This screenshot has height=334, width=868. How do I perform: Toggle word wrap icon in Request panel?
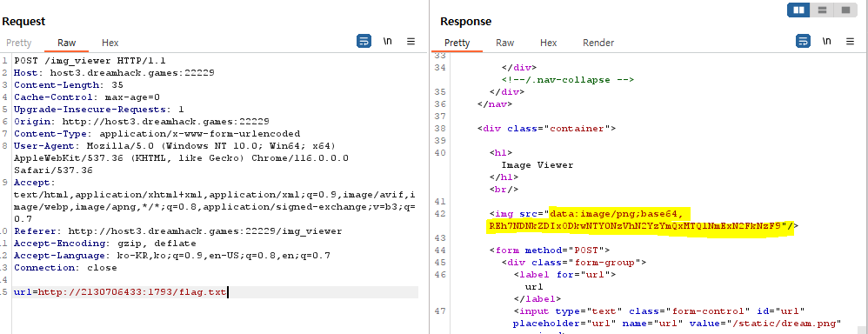(x=364, y=42)
